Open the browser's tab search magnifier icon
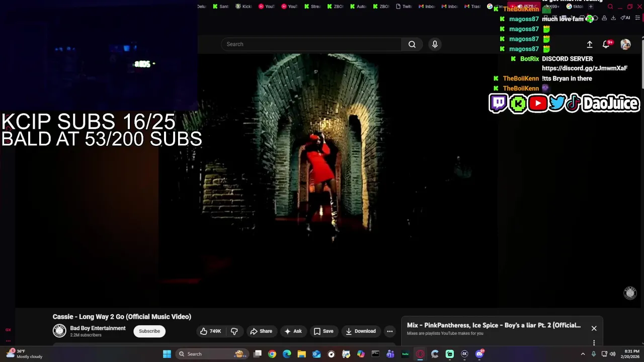This screenshot has width=644, height=362. click(x=610, y=7)
